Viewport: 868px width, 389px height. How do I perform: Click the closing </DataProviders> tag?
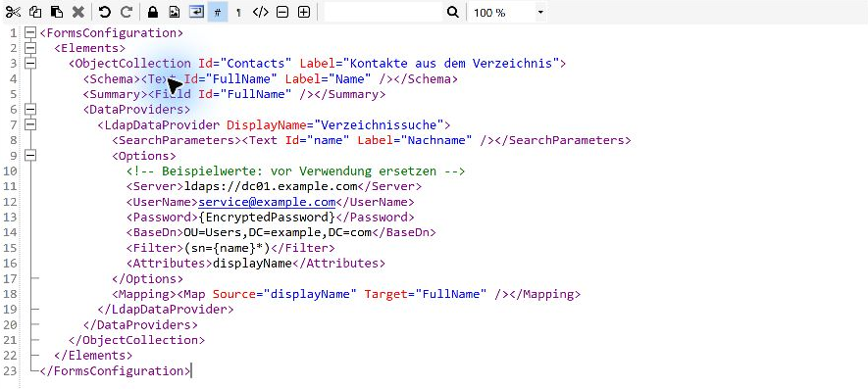click(140, 324)
